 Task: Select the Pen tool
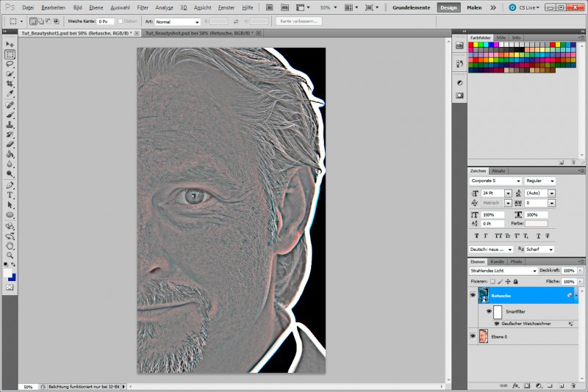tap(10, 185)
